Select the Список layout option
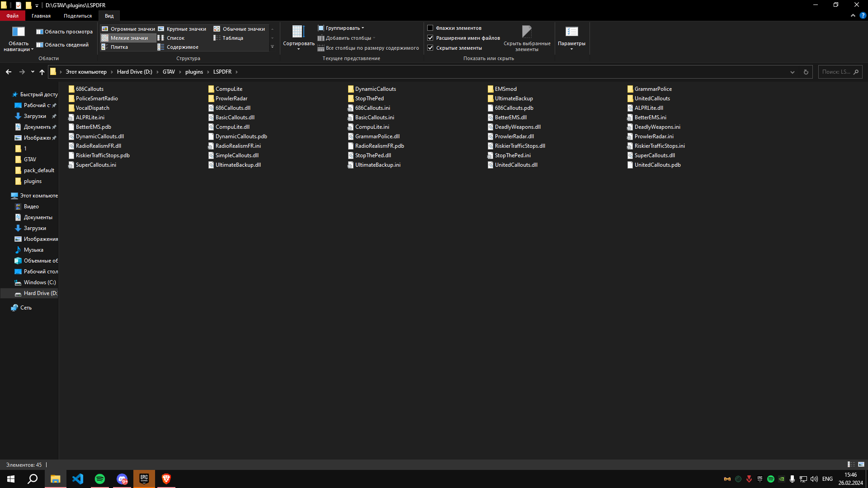 click(175, 38)
